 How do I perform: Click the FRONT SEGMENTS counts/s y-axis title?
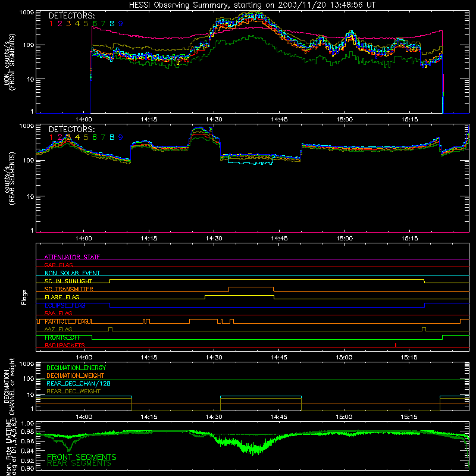9,62
